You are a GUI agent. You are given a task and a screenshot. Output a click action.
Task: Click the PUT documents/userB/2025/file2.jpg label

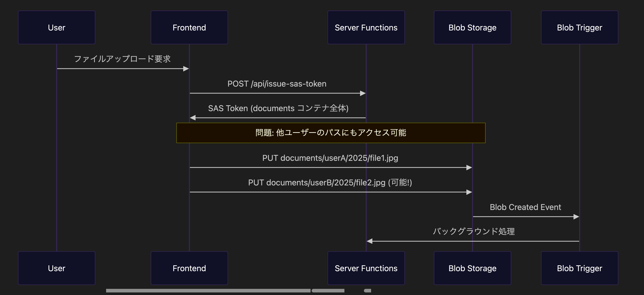pyautogui.click(x=330, y=183)
